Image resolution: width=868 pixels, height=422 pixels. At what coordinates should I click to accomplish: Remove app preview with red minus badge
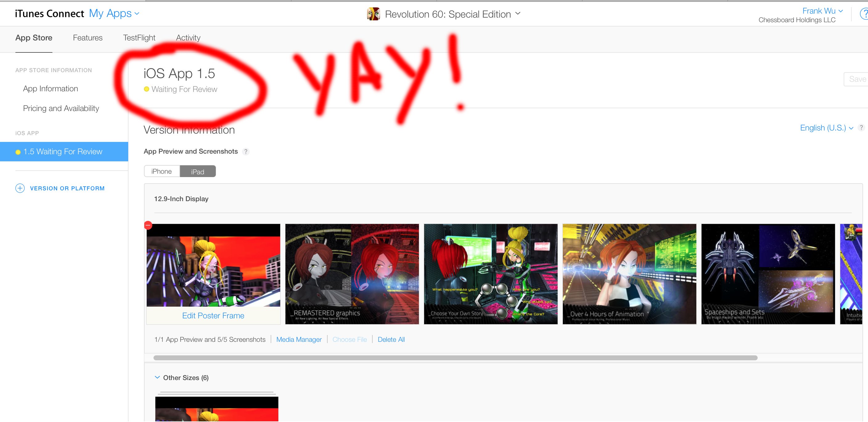point(148,225)
